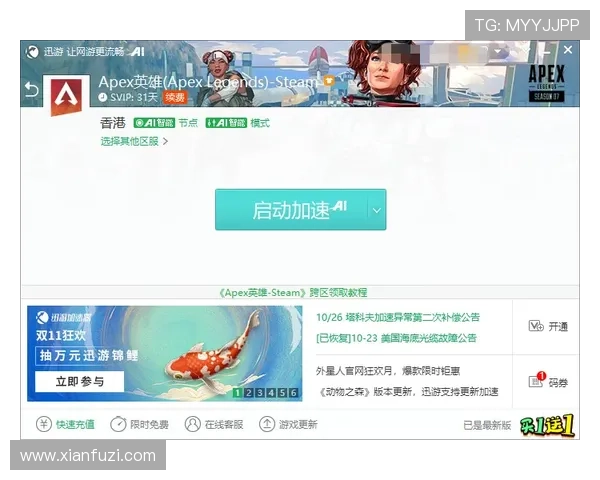600x480 pixels.
Task: Click the orange shirt icon beside game title
Action: 329,80
